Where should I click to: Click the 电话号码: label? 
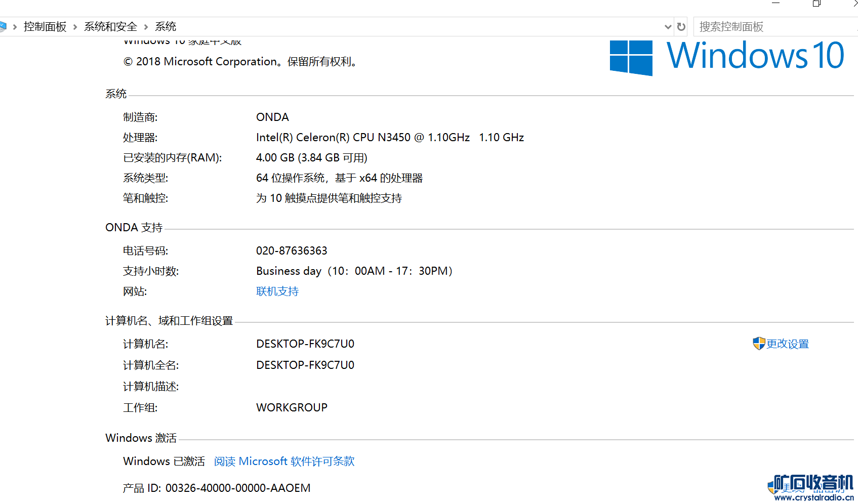pyautogui.click(x=146, y=251)
